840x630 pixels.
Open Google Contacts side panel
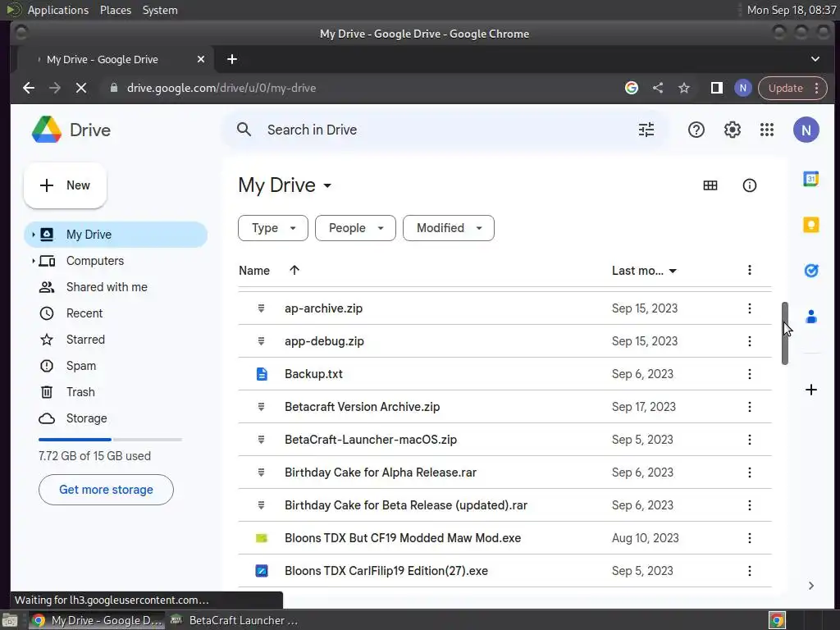pos(810,317)
